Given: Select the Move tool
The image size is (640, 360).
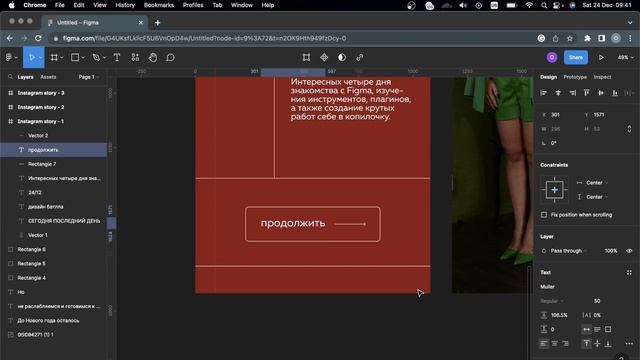Looking at the screenshot, I should pyautogui.click(x=31, y=58).
